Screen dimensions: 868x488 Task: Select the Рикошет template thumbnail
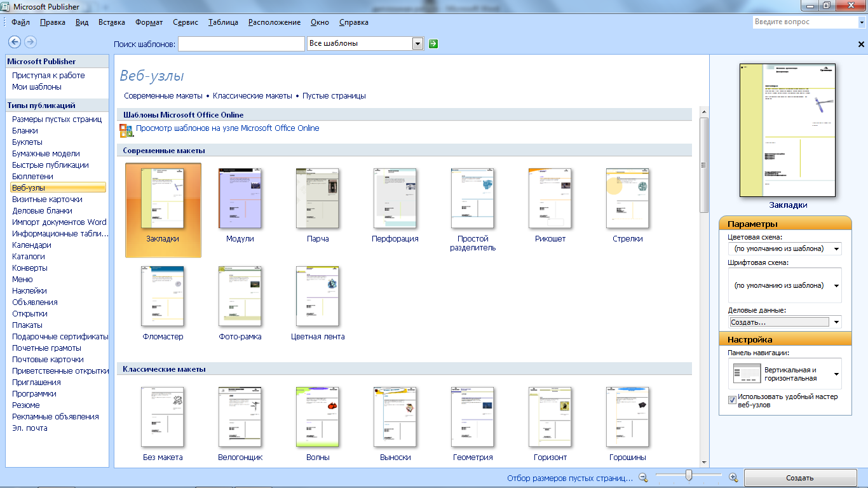pyautogui.click(x=550, y=198)
